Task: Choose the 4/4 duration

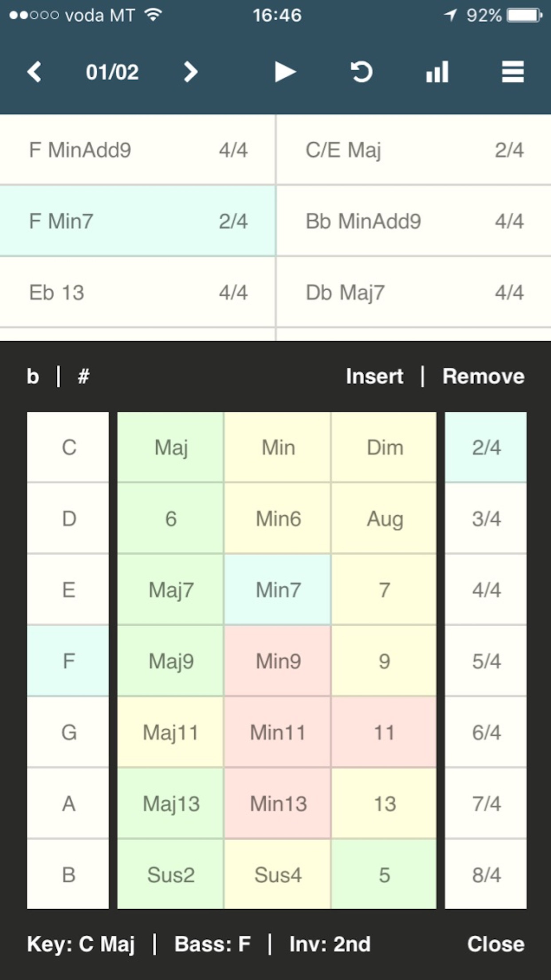Action: pyautogui.click(x=486, y=590)
